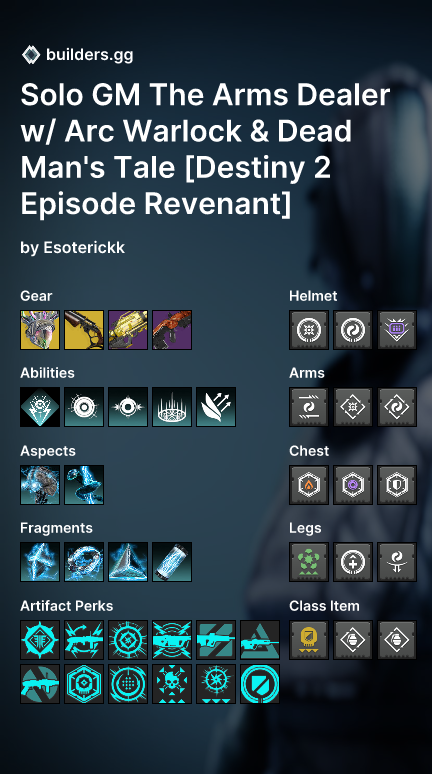Image resolution: width=432 pixels, height=774 pixels.
Task: Open author name Esoterickk
Action: coord(84,247)
